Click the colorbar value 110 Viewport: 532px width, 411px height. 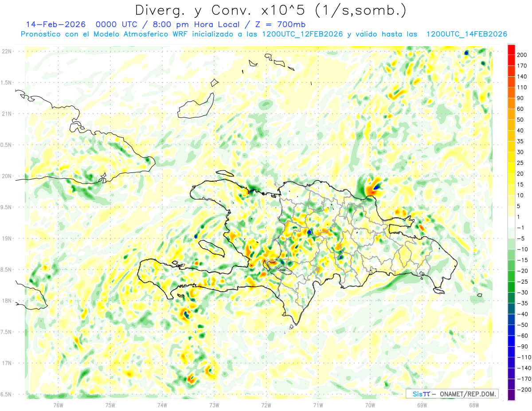(x=522, y=87)
